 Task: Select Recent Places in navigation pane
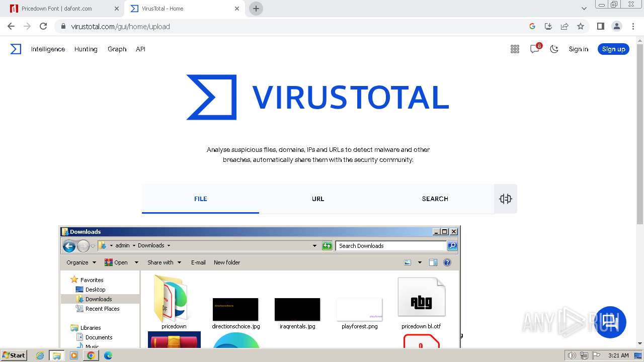(102, 309)
